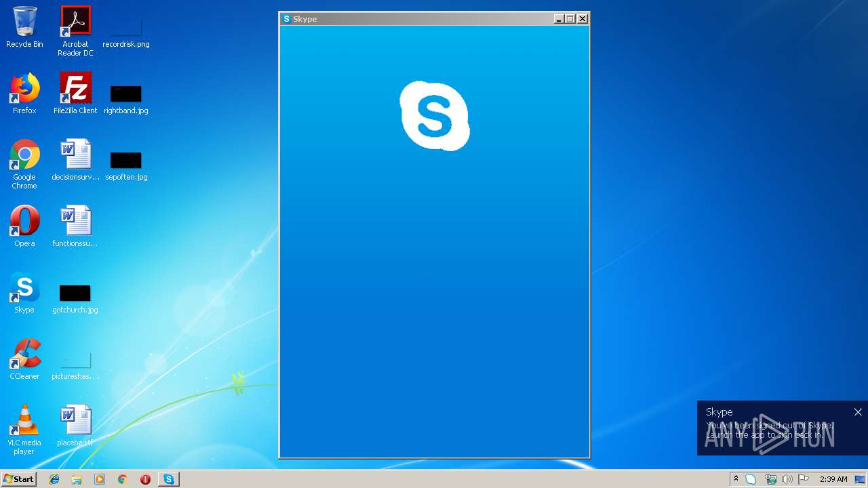Launch Windows Media Player from taskbar

coord(100,479)
